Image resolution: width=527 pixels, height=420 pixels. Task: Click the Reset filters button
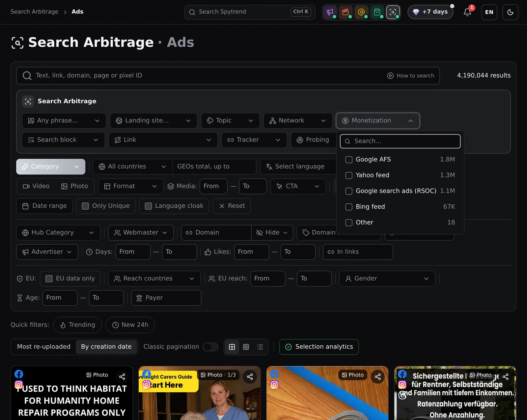232,206
